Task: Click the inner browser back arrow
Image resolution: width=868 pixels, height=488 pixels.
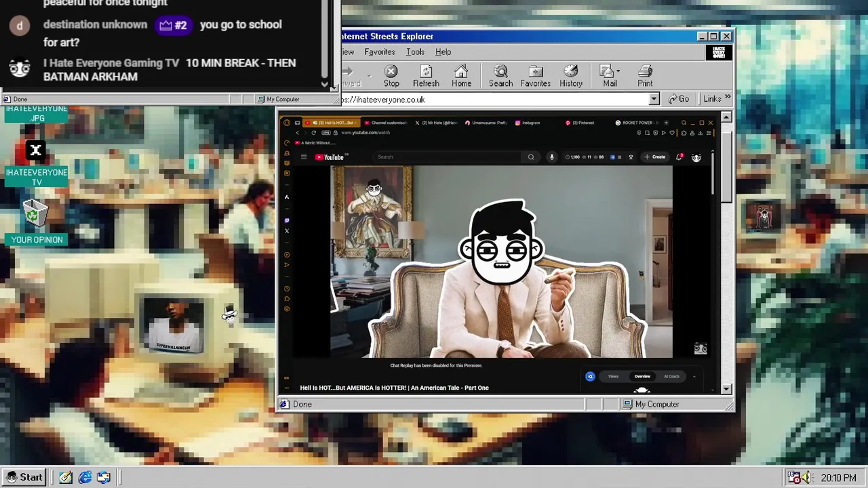Action: pos(297,133)
